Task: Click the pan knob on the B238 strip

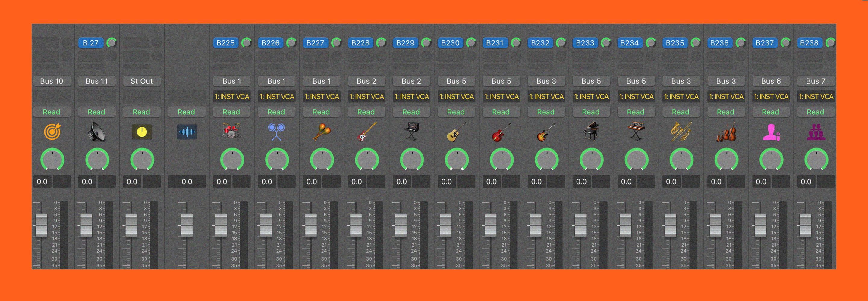Action: point(816,160)
